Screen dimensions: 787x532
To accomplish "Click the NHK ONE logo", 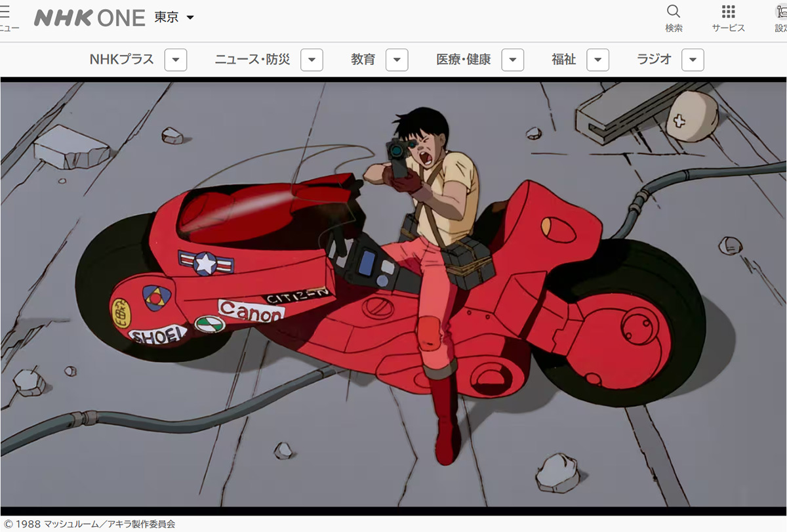I will 89,18.
